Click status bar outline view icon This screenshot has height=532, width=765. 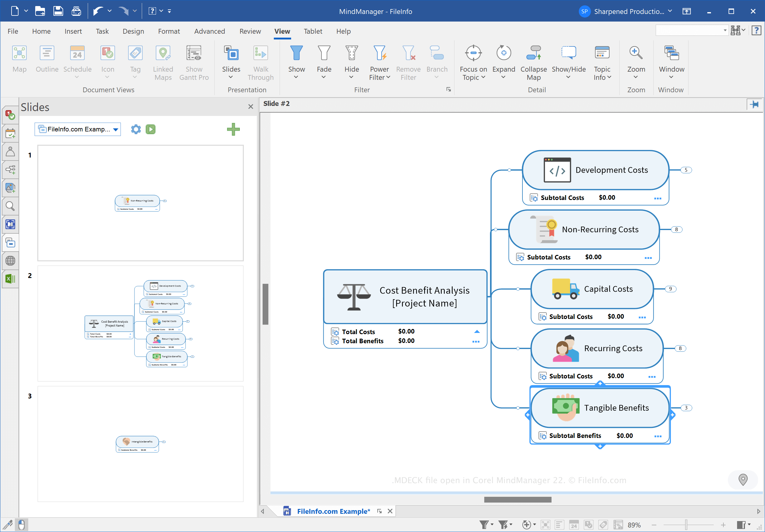coord(559,525)
